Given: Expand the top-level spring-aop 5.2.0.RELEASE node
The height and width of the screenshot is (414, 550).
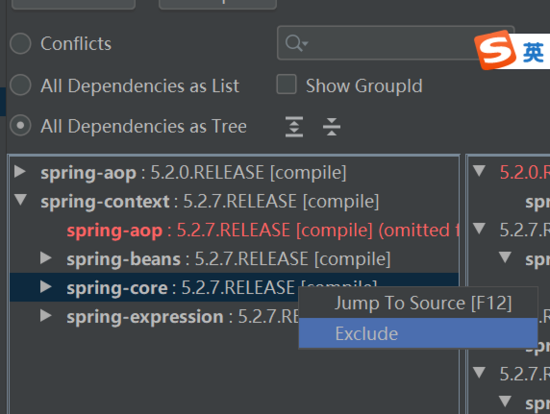Looking at the screenshot, I should tap(20, 172).
